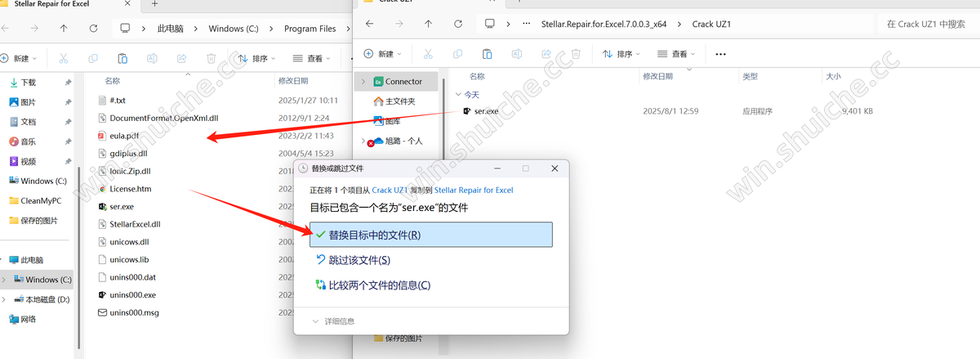
Task: Open 排序 dropdown in Stellar Repair window
Action: 256,58
